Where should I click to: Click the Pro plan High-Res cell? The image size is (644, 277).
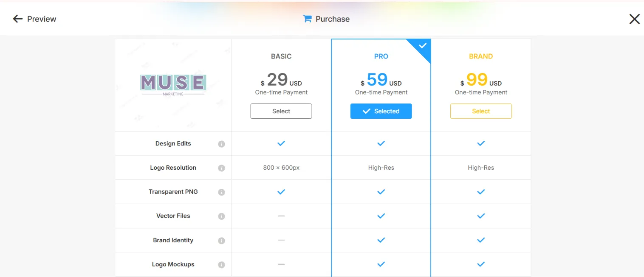(x=381, y=168)
